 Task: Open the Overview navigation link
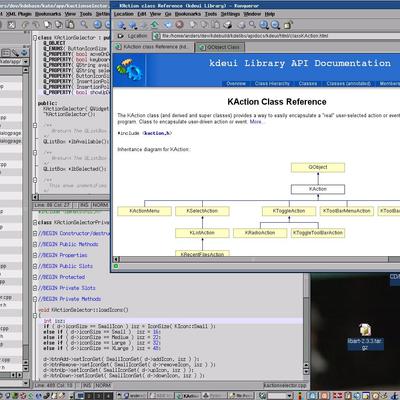(x=236, y=83)
